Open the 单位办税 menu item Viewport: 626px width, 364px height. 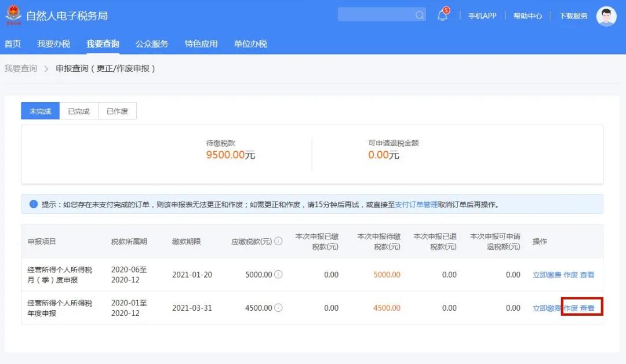click(x=250, y=43)
